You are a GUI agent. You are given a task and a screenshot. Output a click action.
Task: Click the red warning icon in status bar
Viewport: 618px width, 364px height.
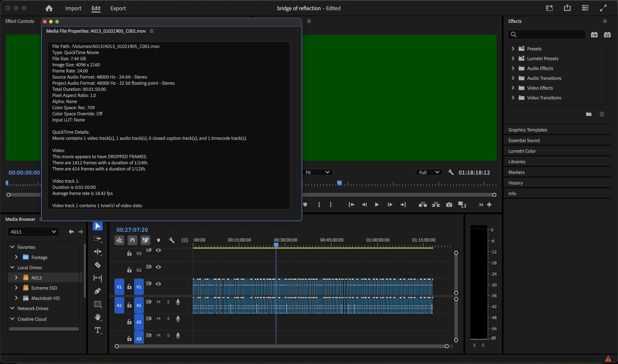pos(608,359)
